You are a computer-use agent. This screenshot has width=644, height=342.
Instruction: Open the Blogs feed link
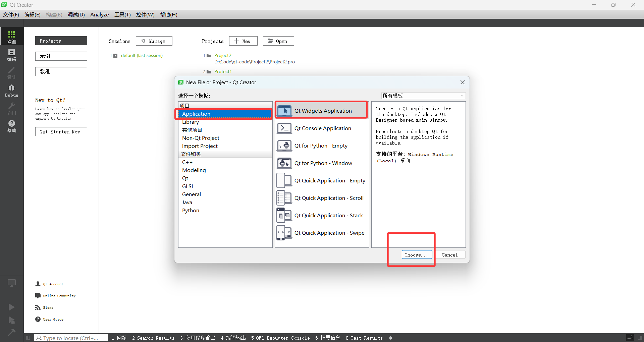(x=44, y=307)
